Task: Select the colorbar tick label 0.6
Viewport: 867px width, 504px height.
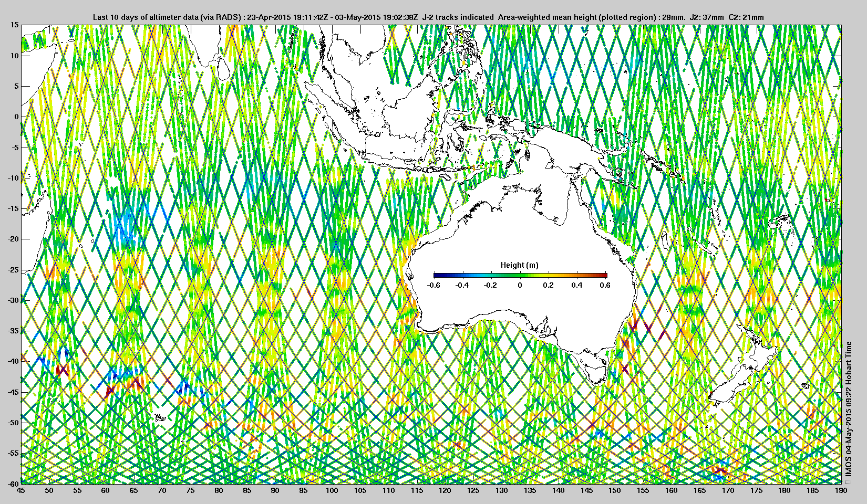Action: coord(605,285)
